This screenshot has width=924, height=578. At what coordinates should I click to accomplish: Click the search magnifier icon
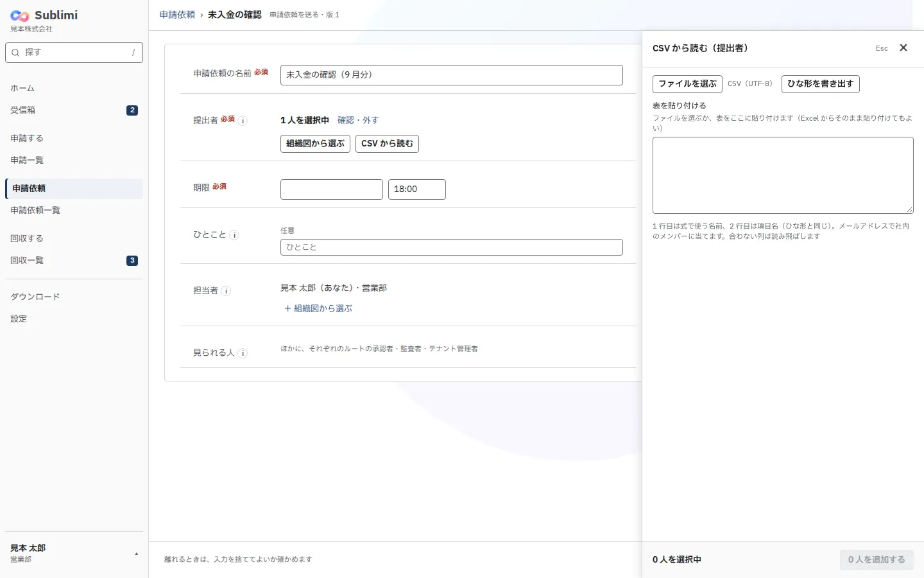(15, 53)
